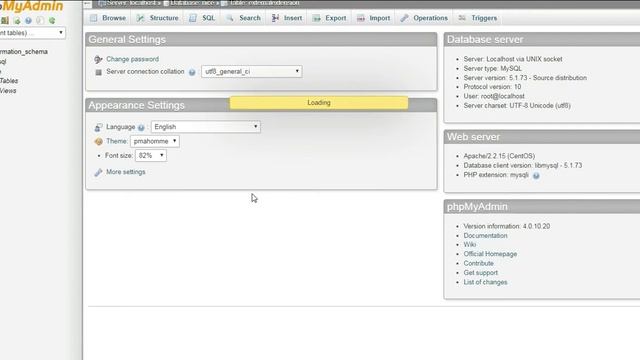Click the help icon after PHP extension mysqli
The width and height of the screenshot is (640, 360).
tap(536, 176)
